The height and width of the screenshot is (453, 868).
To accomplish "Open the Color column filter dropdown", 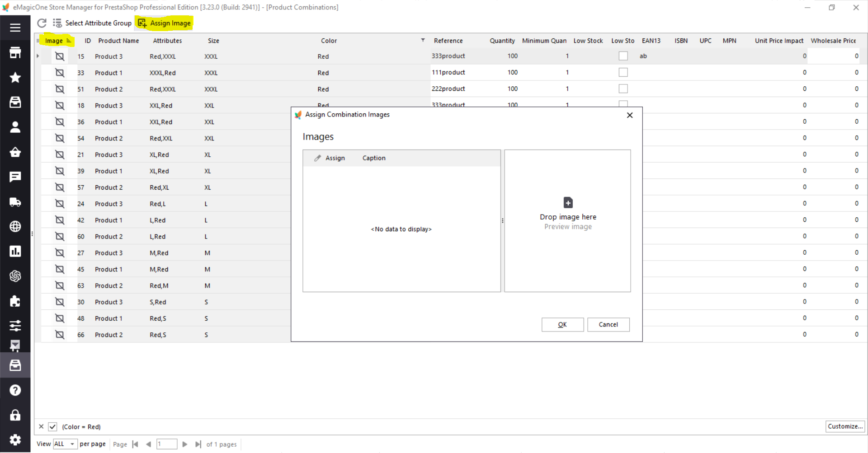I will click(x=423, y=40).
